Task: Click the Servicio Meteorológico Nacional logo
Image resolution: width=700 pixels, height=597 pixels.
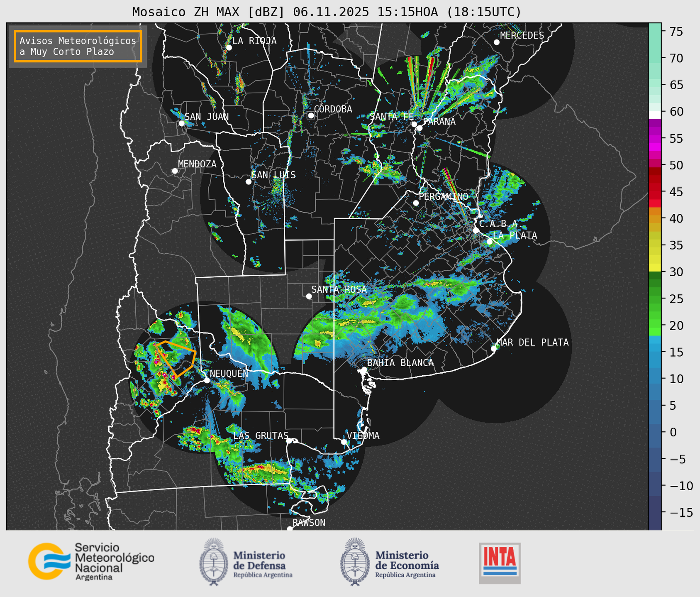Action: pos(91,561)
